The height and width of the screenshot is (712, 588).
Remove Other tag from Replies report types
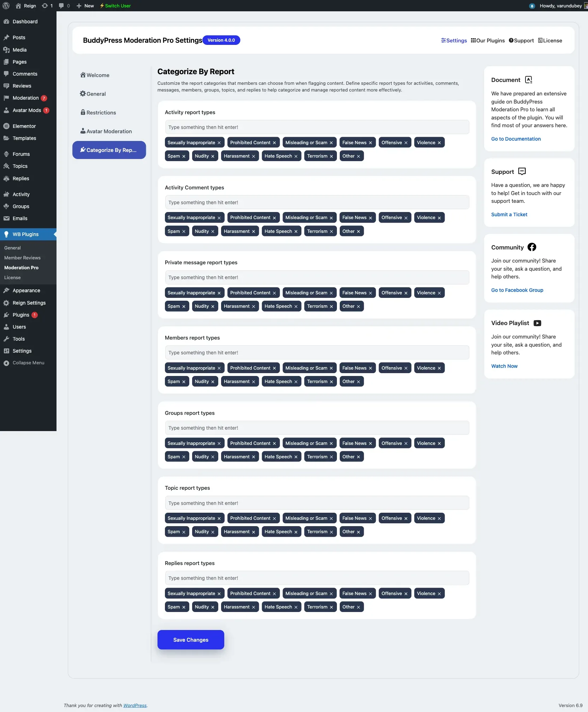click(x=358, y=607)
